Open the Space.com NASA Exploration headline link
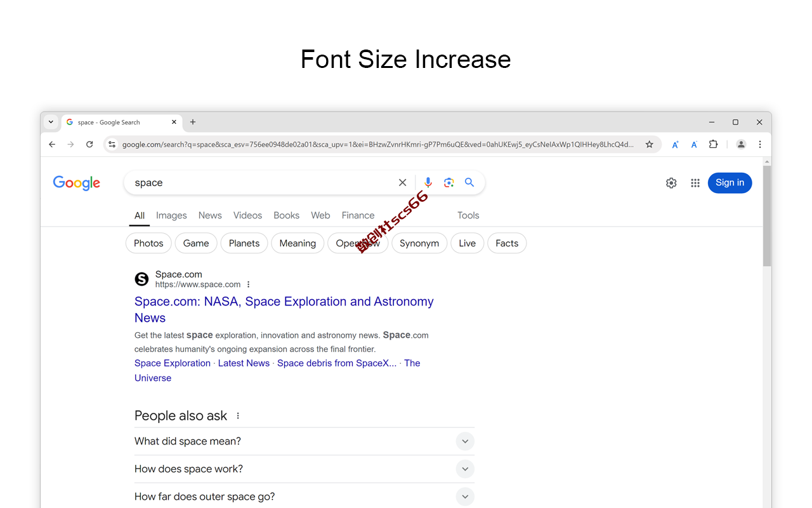812x508 pixels. coord(284,310)
